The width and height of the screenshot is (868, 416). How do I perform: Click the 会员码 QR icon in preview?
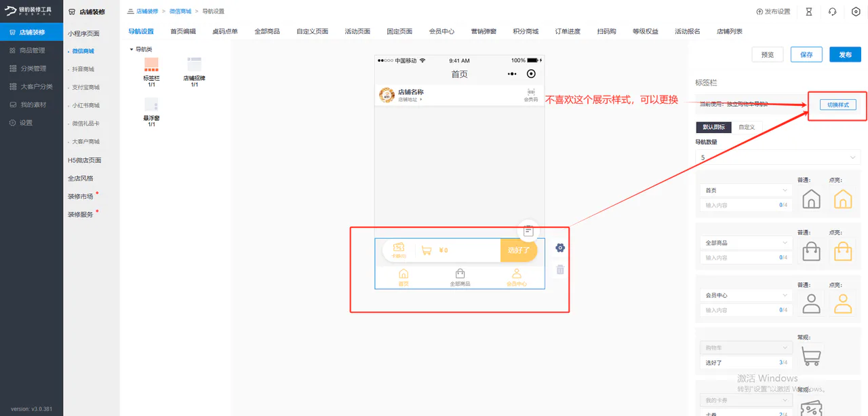531,92
